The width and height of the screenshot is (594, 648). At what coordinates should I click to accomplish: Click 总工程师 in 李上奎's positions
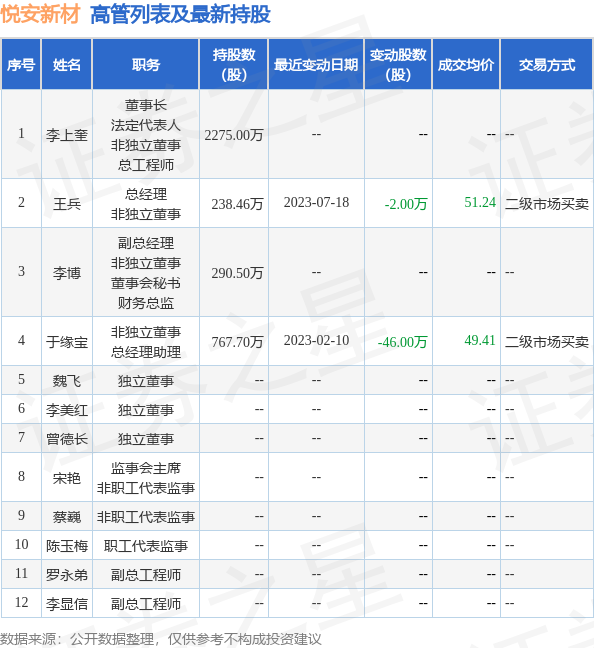146,165
